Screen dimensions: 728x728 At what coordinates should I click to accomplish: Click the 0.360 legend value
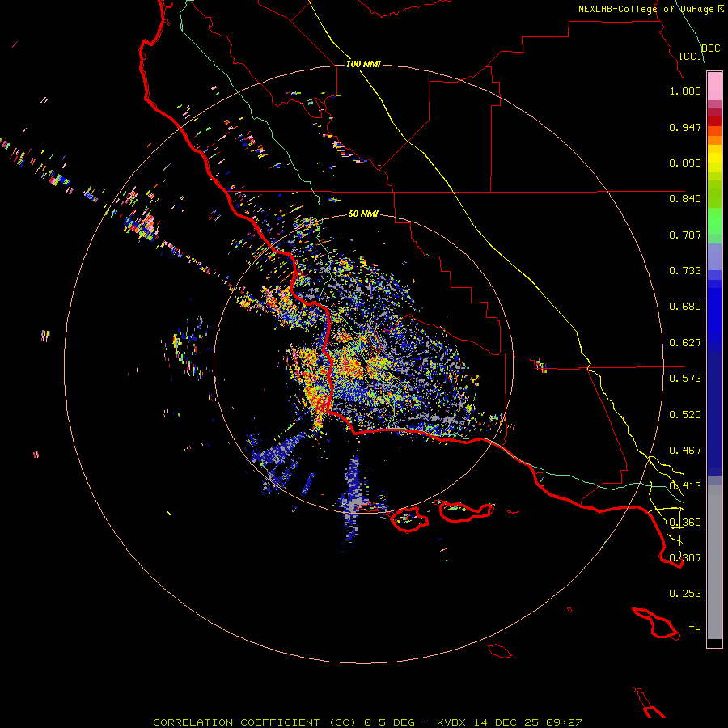685,523
